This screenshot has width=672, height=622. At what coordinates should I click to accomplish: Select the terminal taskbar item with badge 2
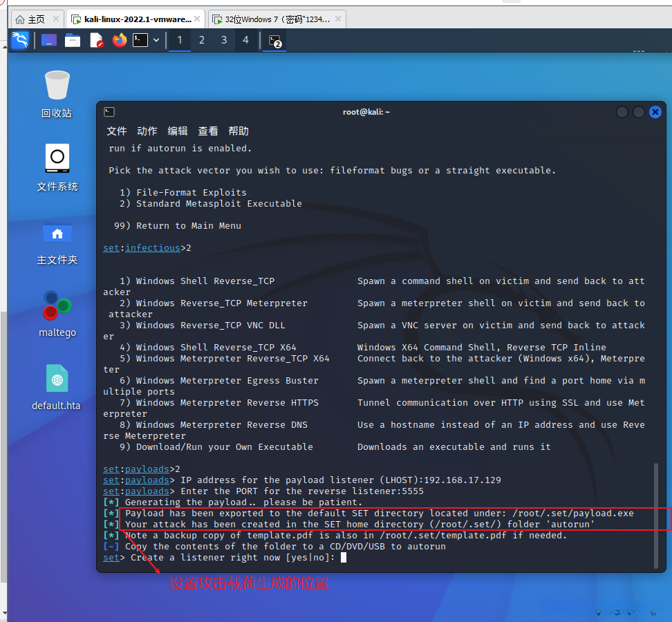click(274, 41)
